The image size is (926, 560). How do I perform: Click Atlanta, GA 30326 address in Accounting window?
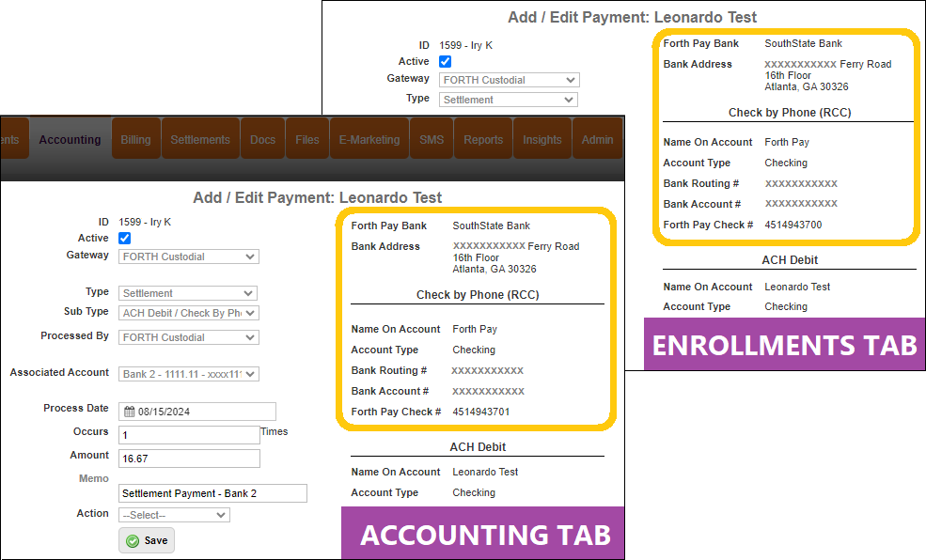494,269
